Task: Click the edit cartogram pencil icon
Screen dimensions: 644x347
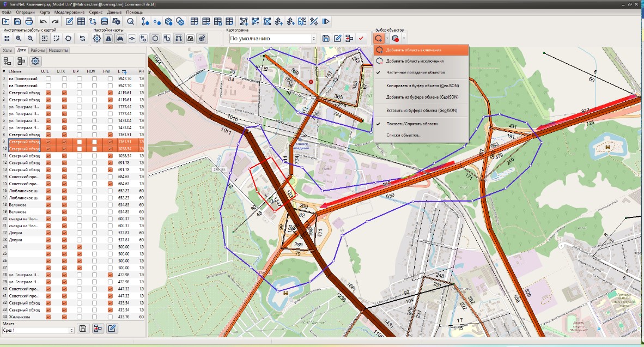Action: click(x=338, y=38)
